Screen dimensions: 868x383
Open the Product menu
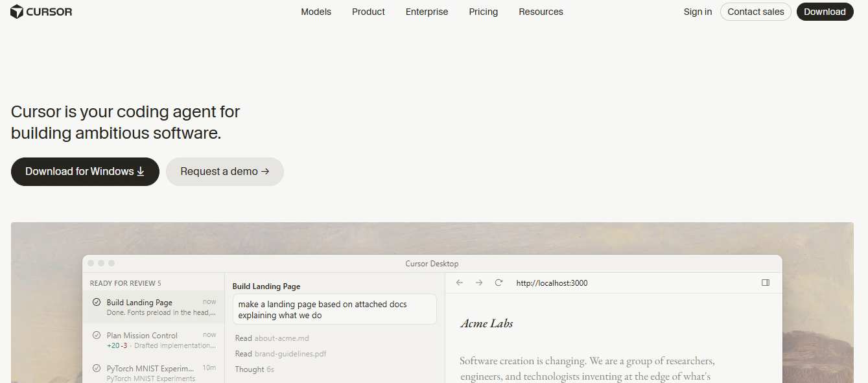pos(368,12)
